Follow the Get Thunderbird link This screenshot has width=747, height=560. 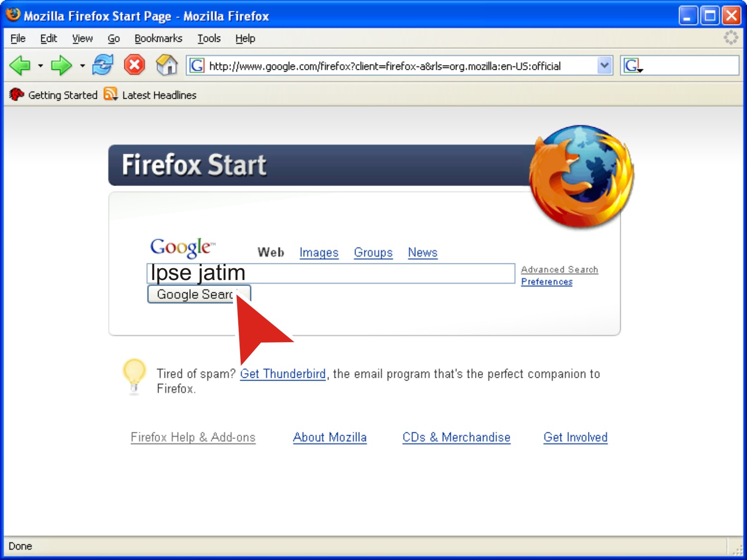[x=283, y=374]
